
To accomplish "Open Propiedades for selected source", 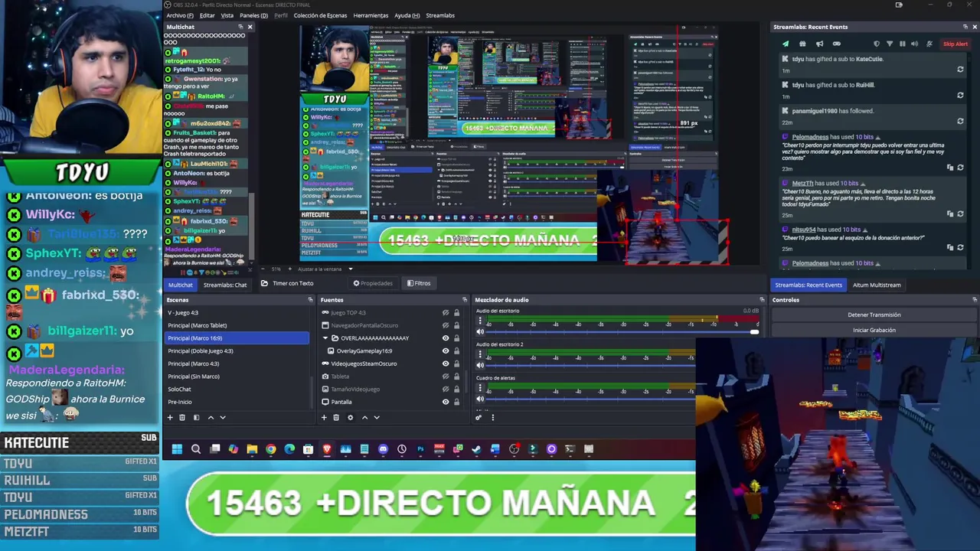I will point(373,283).
